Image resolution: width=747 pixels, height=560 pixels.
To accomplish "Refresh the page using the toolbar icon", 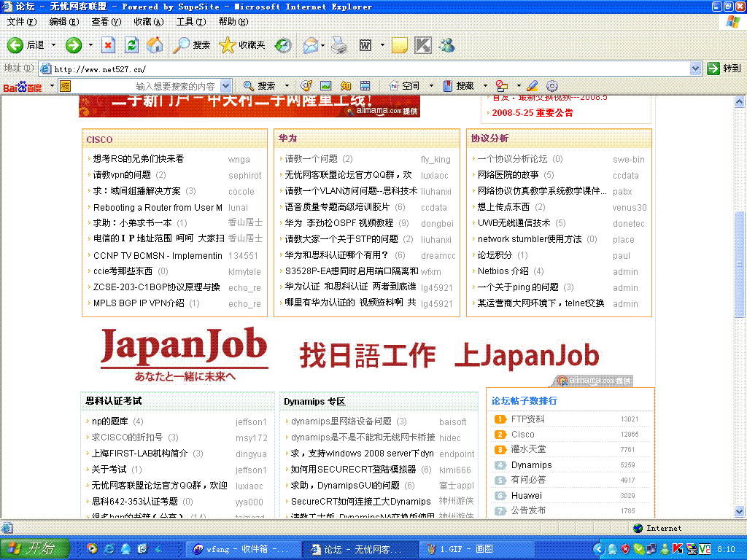I will 131,45.
